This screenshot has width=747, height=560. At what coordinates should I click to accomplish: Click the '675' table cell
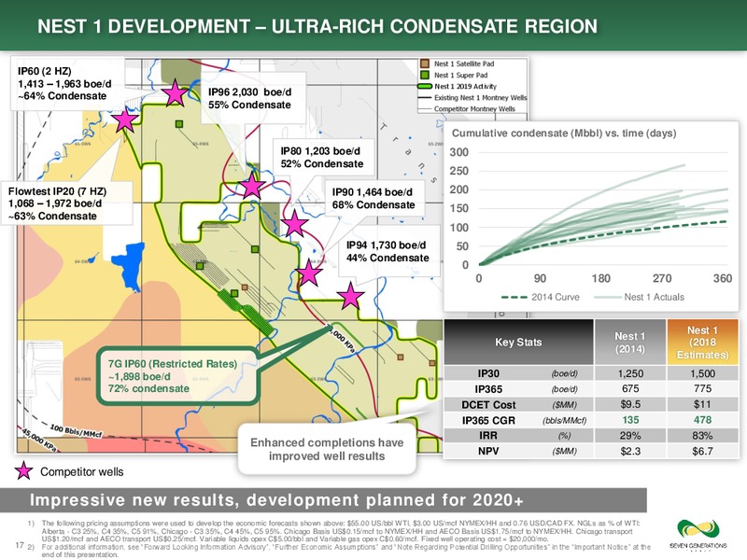(x=629, y=389)
